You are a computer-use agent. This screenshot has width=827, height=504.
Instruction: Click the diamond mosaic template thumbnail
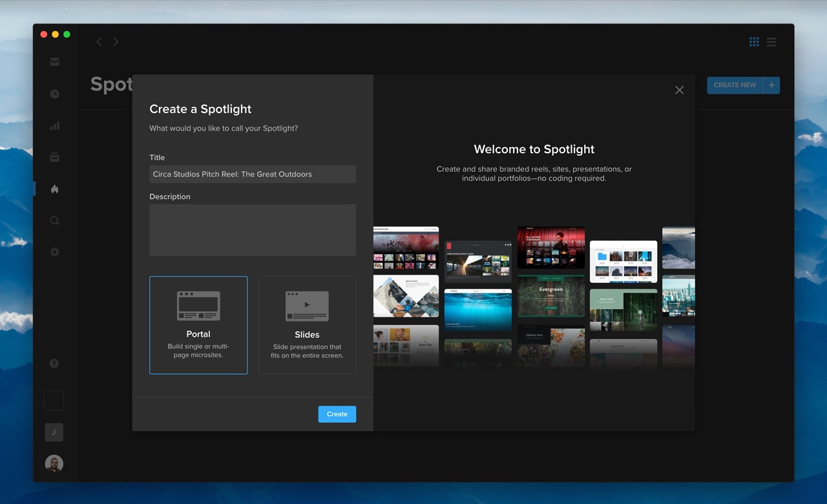tap(406, 296)
